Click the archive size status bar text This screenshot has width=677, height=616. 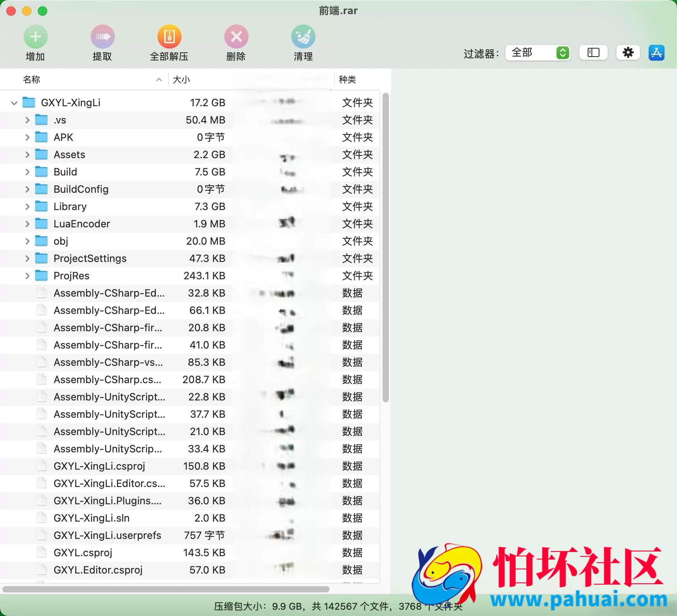(x=338, y=606)
